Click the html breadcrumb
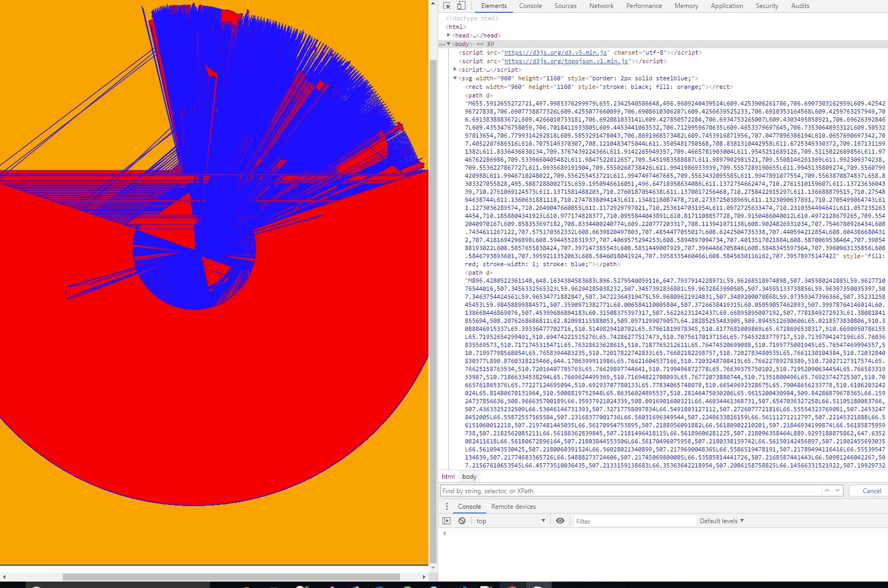The width and height of the screenshot is (888, 588). coord(448,477)
